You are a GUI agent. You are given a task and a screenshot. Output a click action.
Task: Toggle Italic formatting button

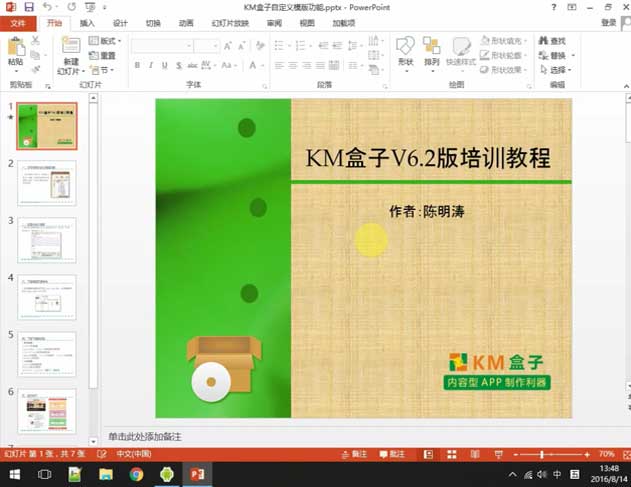[x=151, y=65]
